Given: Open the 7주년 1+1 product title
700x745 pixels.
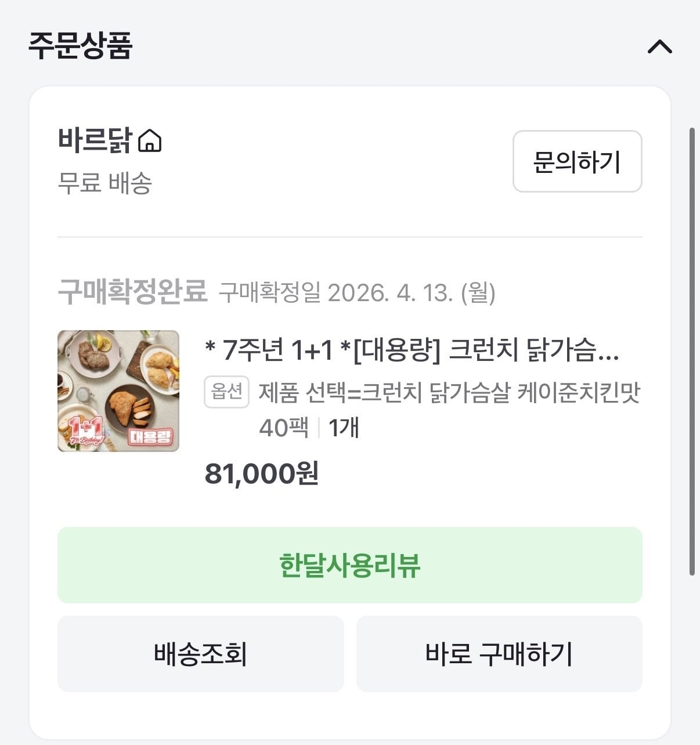Looking at the screenshot, I should pyautogui.click(x=412, y=350).
